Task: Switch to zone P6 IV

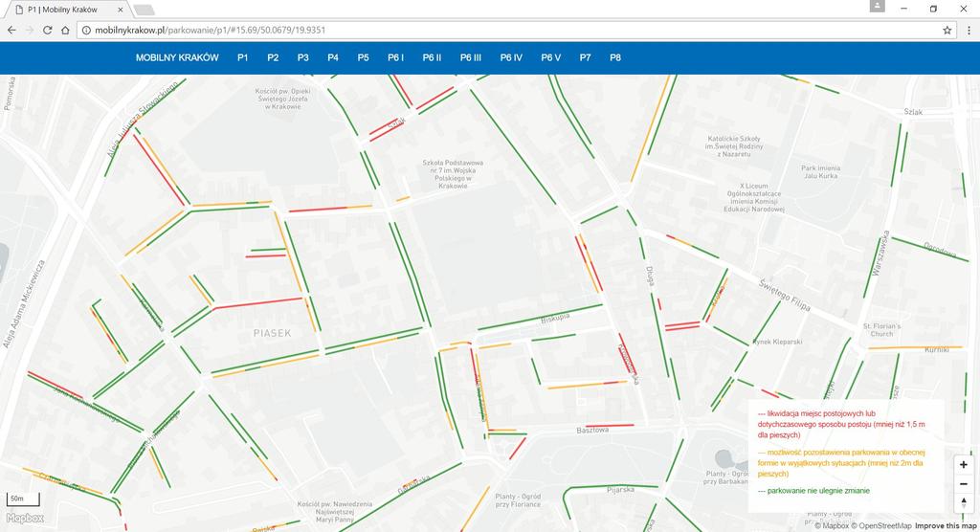Action: coord(511,57)
